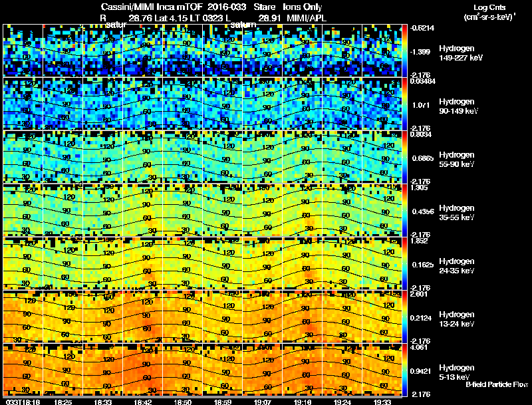Click the "18:42" time axis tick

[x=143, y=402]
